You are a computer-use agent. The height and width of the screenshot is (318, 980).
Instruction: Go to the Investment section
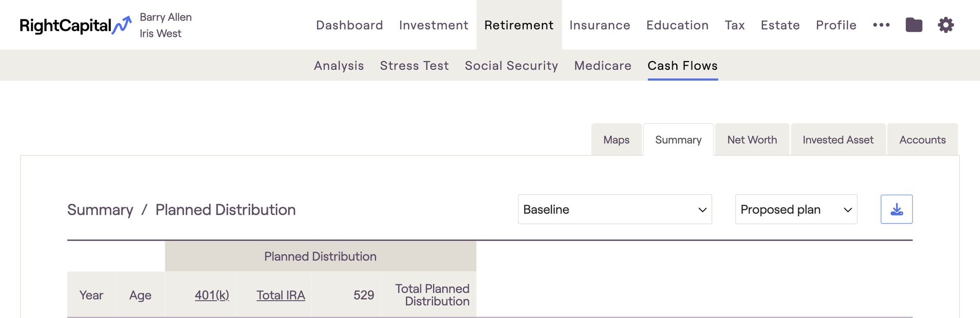coord(434,25)
